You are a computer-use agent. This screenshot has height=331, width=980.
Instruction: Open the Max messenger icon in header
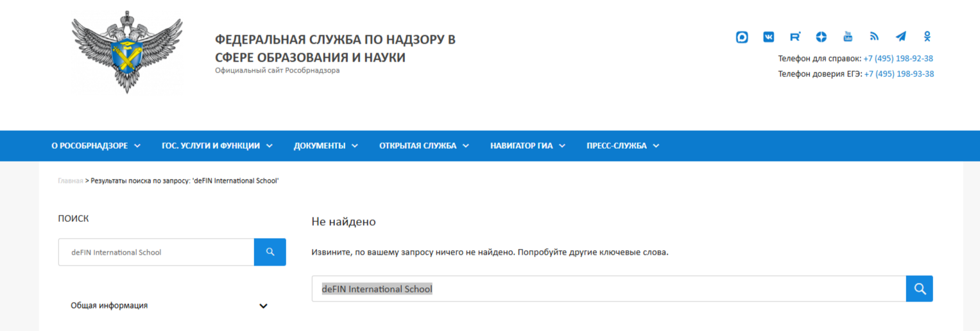[x=742, y=37]
